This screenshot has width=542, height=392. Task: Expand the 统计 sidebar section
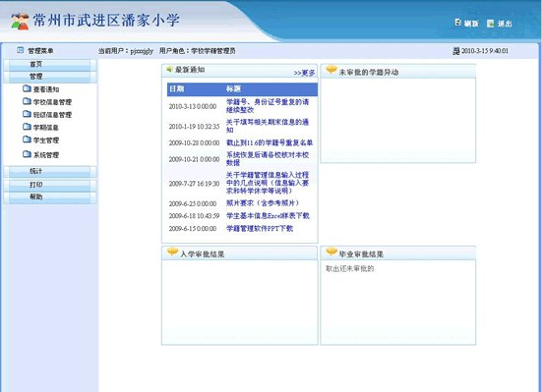50,171
